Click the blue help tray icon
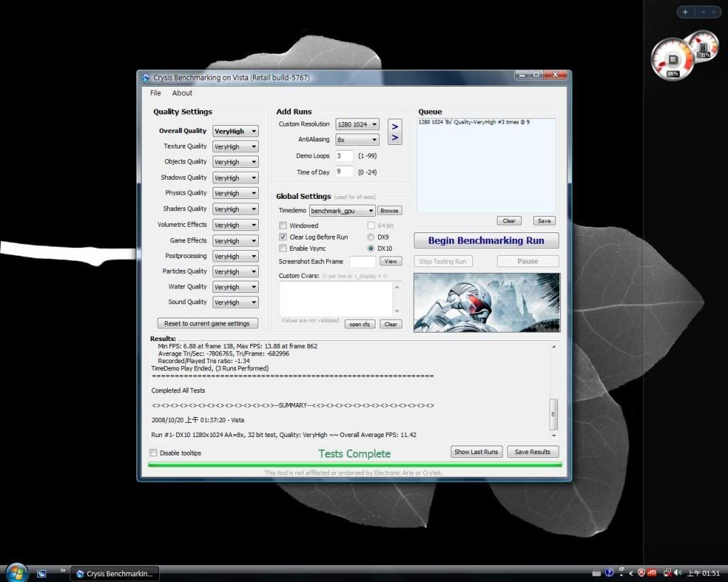Image resolution: width=728 pixels, height=582 pixels. pyautogui.click(x=609, y=572)
